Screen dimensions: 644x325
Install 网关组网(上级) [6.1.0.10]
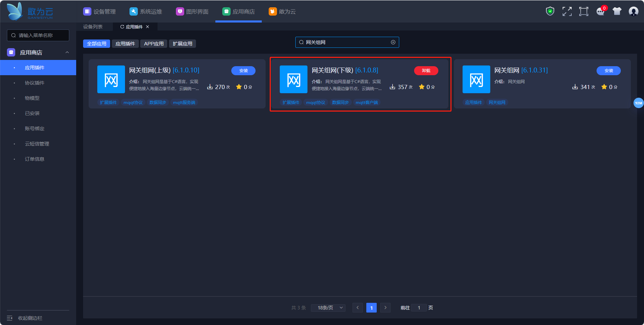pos(243,71)
